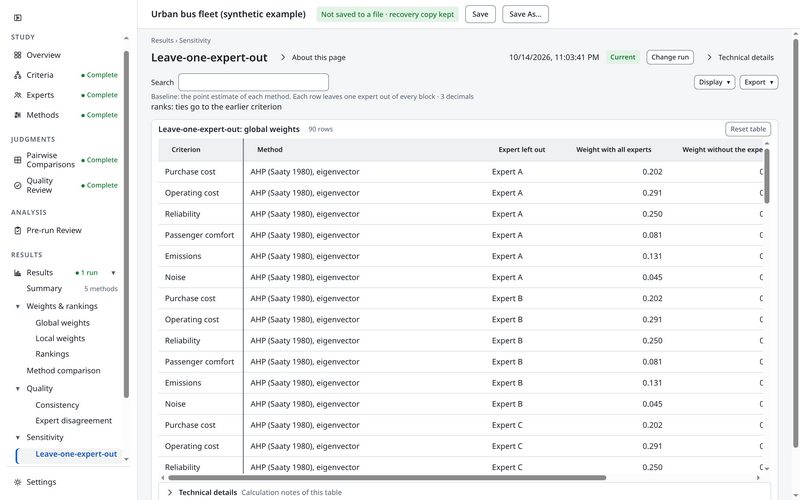Click the 90 rows count label
The width and height of the screenshot is (800, 500).
[x=320, y=129]
